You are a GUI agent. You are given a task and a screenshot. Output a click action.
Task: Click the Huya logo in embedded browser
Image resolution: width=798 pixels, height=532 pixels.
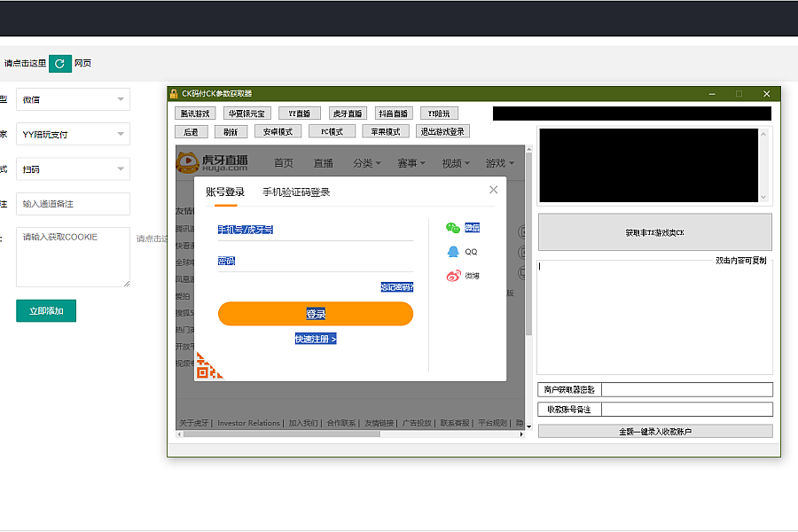[x=212, y=162]
